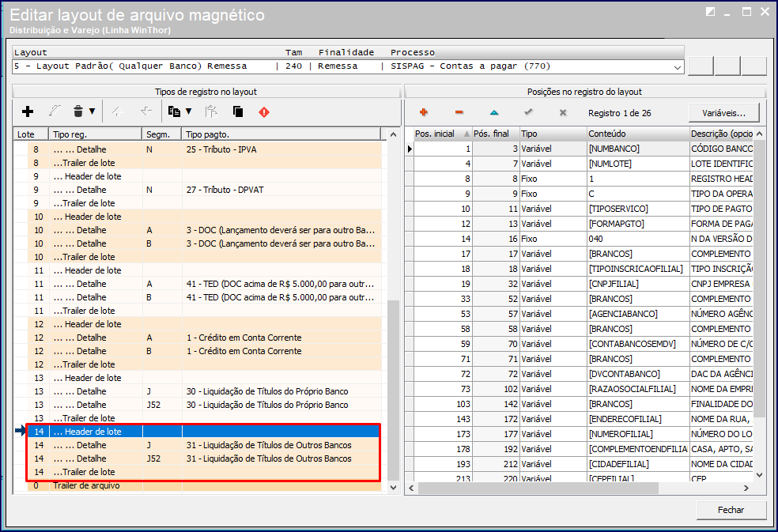Remove a position with the orange minus icon
The height and width of the screenshot is (532, 778).
(459, 113)
